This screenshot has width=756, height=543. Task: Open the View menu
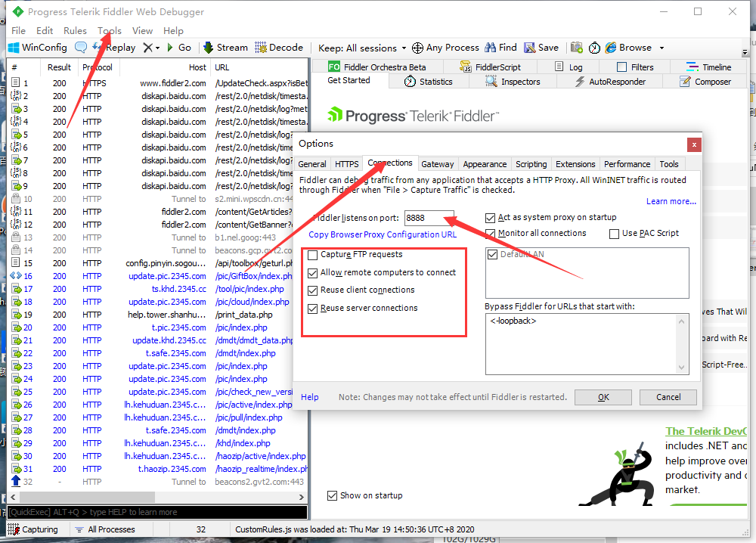[142, 30]
